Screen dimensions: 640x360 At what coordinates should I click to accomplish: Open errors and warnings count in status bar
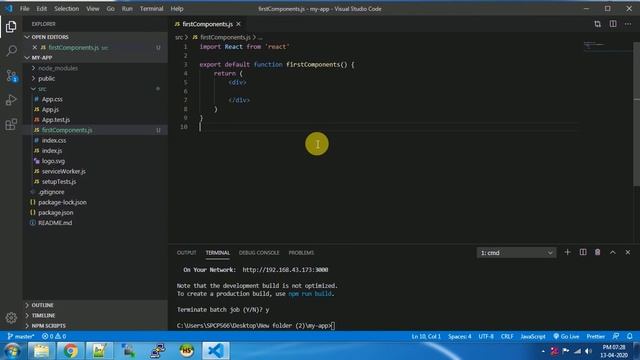coord(54,336)
